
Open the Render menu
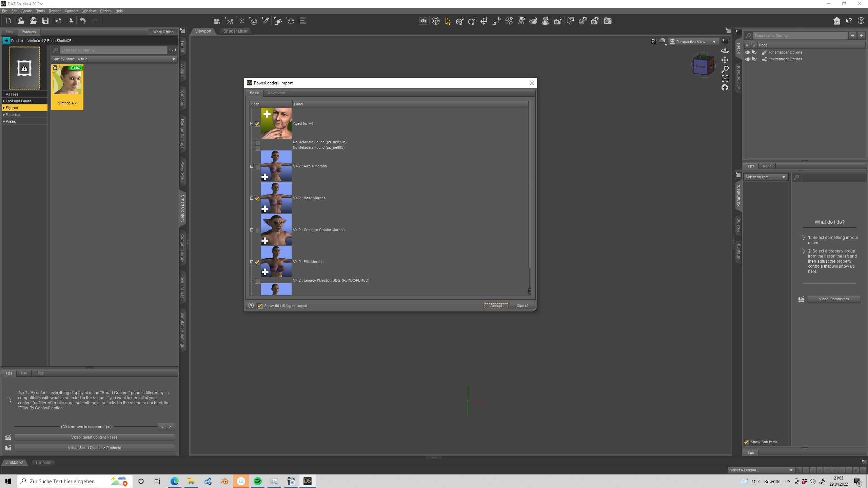pos(54,11)
